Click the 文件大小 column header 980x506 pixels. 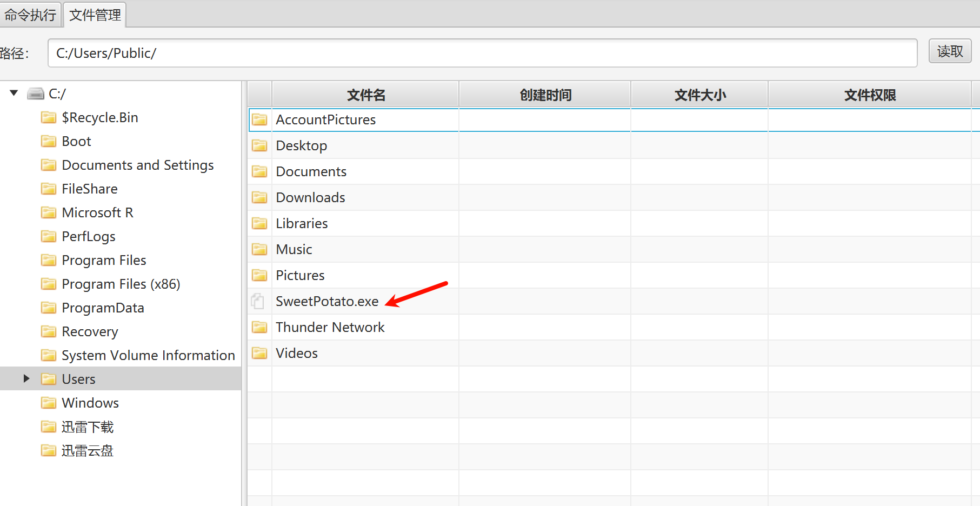click(x=699, y=95)
